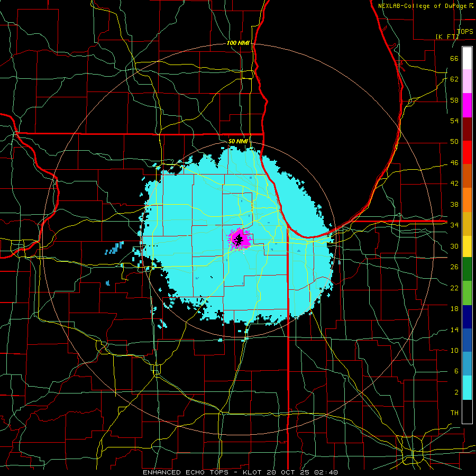Click the cyan band near 2

click(x=467, y=387)
